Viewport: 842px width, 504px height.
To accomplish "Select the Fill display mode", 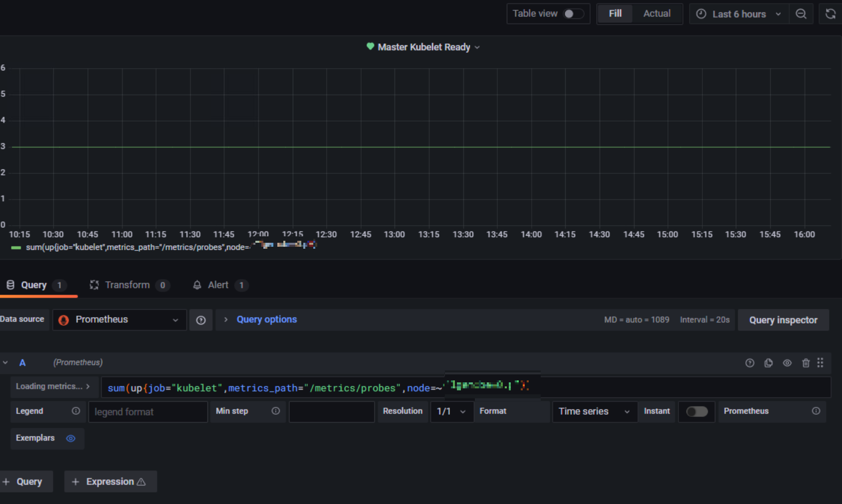I will (615, 14).
